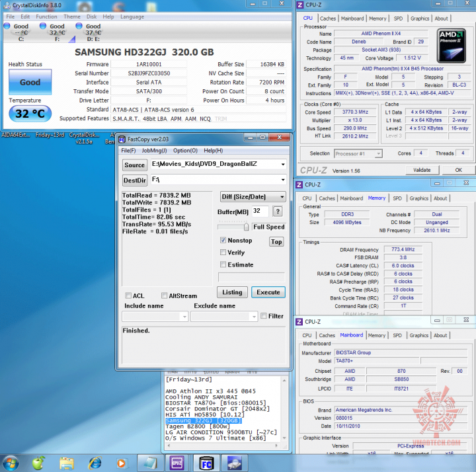Screen dimensions: 476x472
Task: Open Windows Explorer from the taskbar
Action: [x=67, y=463]
